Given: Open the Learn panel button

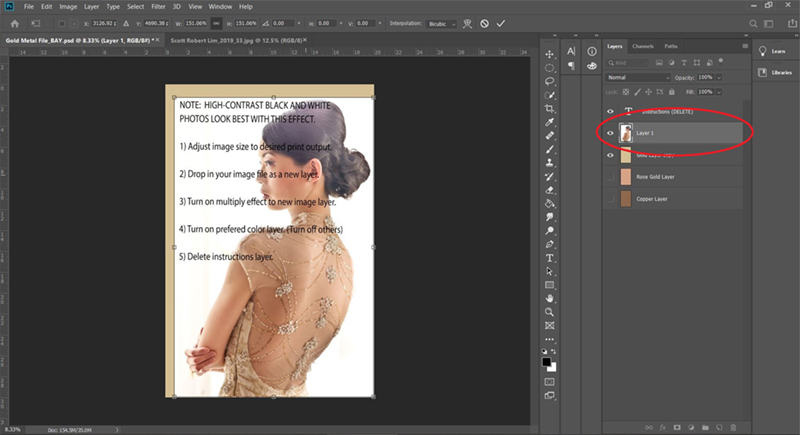Looking at the screenshot, I should pos(772,51).
